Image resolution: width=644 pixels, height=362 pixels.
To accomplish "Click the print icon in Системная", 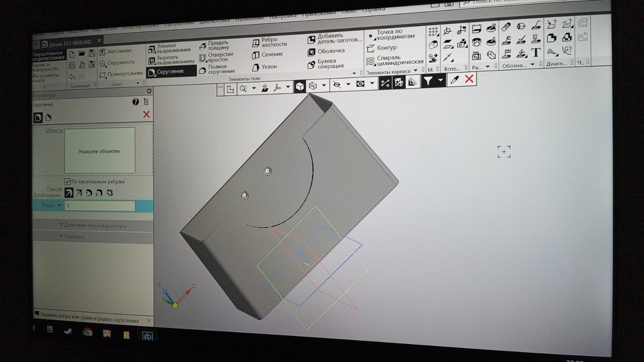I will click(72, 65).
